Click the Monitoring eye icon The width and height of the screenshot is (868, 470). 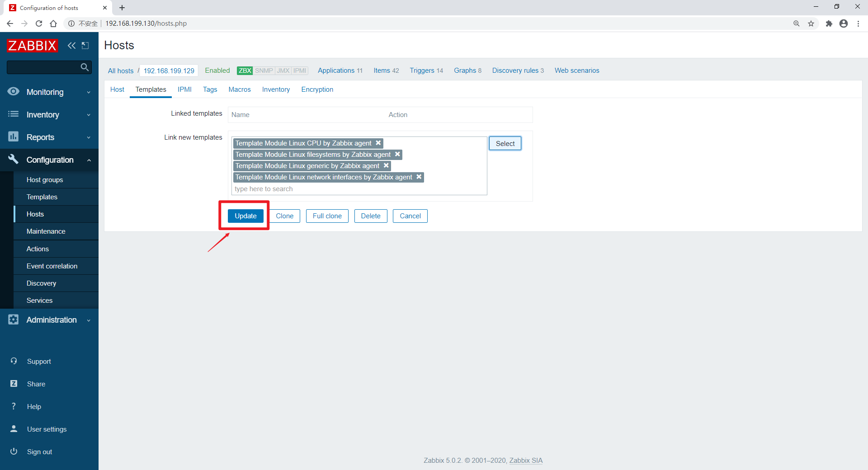14,92
